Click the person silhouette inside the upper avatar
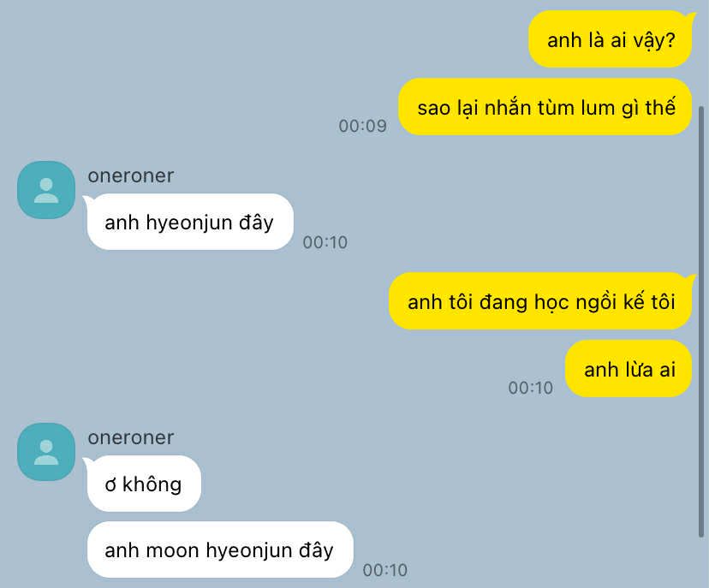The height and width of the screenshot is (588, 709). coord(46,191)
